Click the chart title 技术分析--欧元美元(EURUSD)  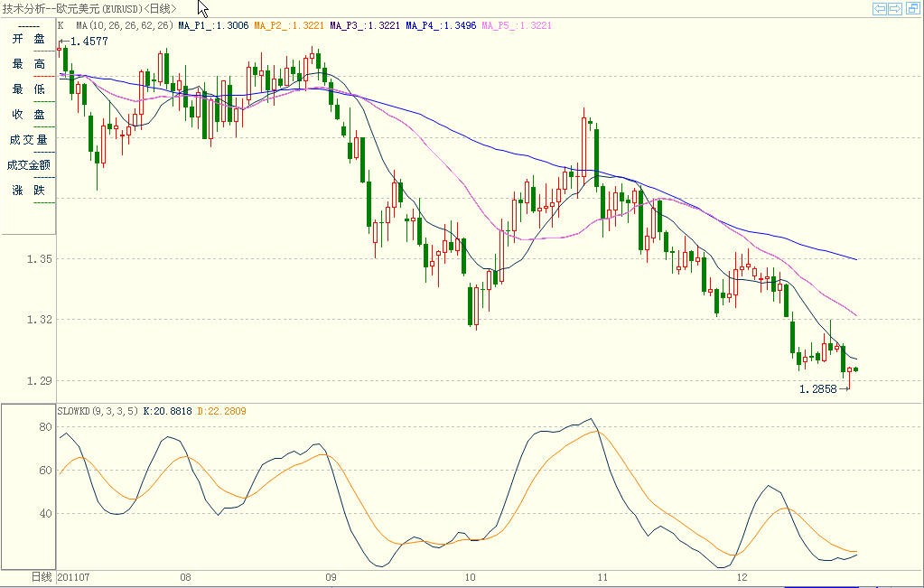[x=72, y=9]
